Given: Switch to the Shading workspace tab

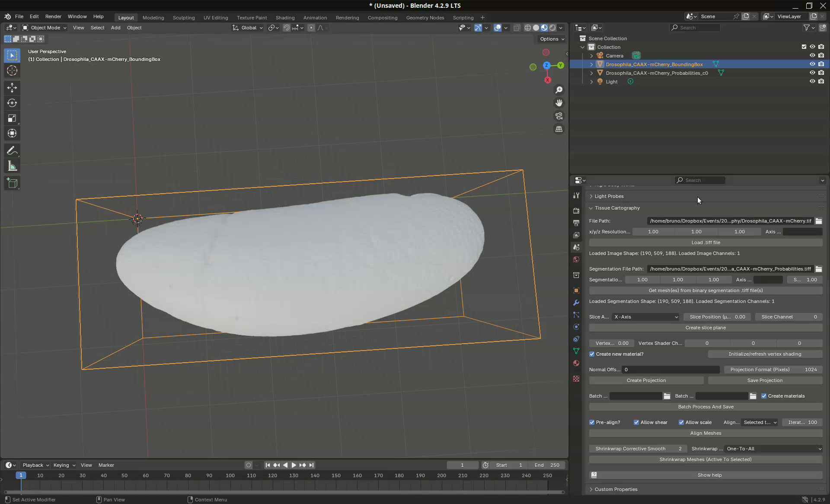Looking at the screenshot, I should coord(285,18).
